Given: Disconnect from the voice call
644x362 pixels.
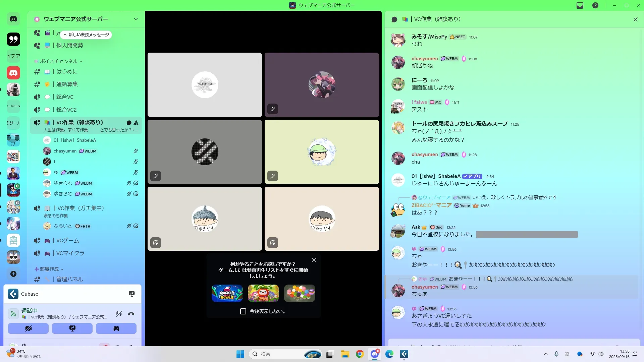Looking at the screenshot, I should [x=131, y=314].
